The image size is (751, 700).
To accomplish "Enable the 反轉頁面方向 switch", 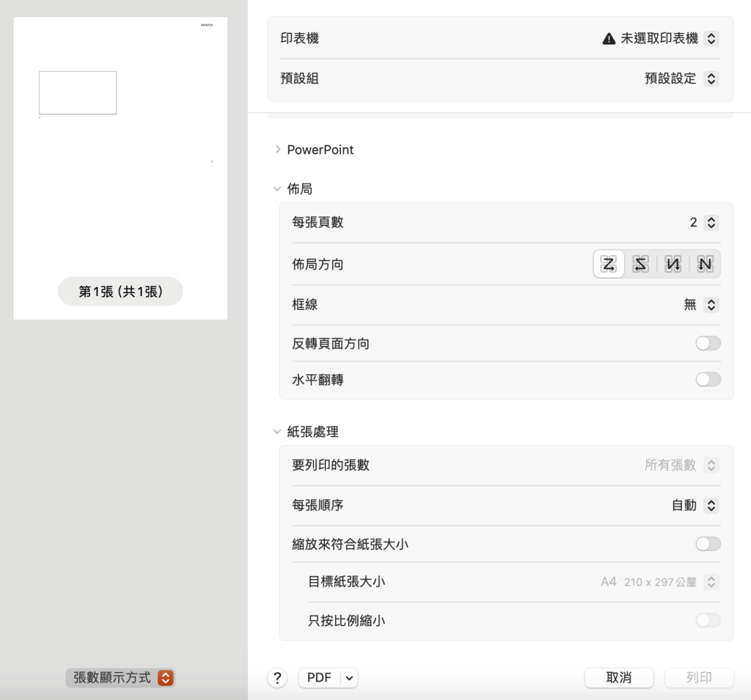I will (708, 343).
